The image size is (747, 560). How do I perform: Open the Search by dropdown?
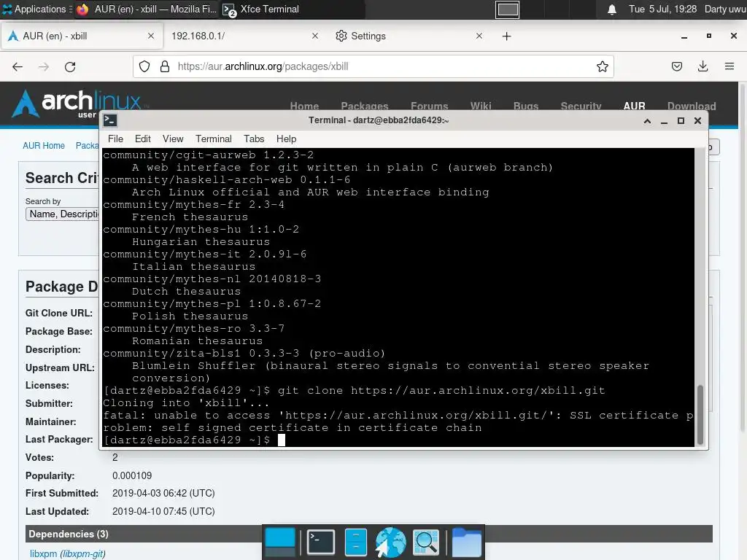tap(63, 214)
